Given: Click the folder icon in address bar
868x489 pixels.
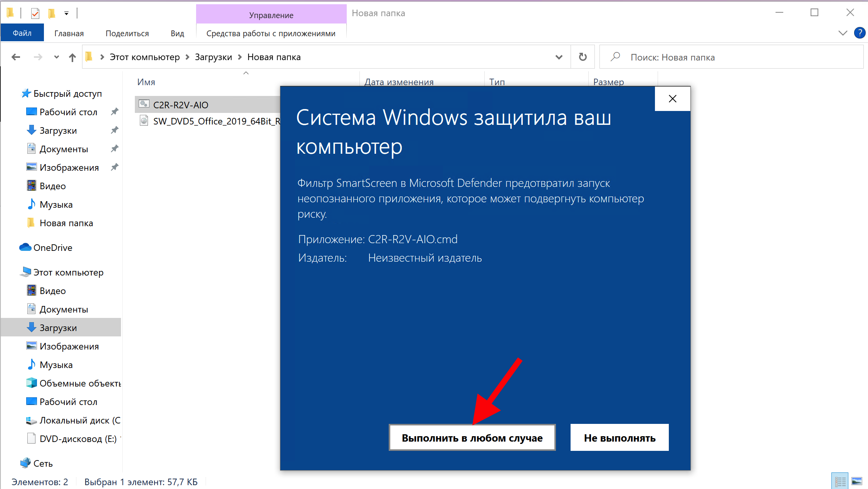Looking at the screenshot, I should click(89, 57).
